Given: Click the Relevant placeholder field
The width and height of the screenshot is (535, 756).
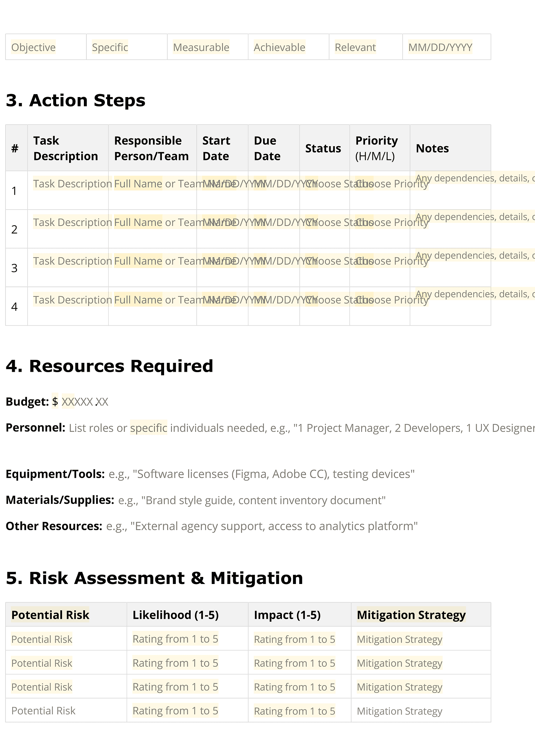Looking at the screenshot, I should click(355, 47).
